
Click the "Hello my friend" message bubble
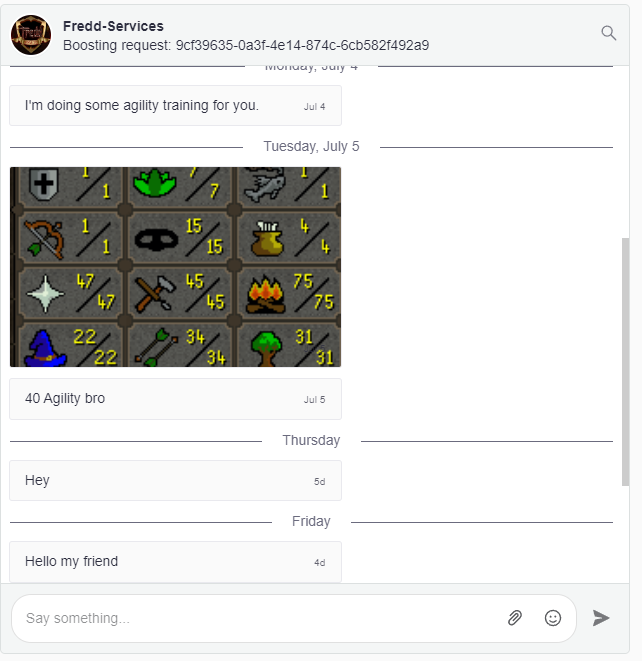coord(175,562)
